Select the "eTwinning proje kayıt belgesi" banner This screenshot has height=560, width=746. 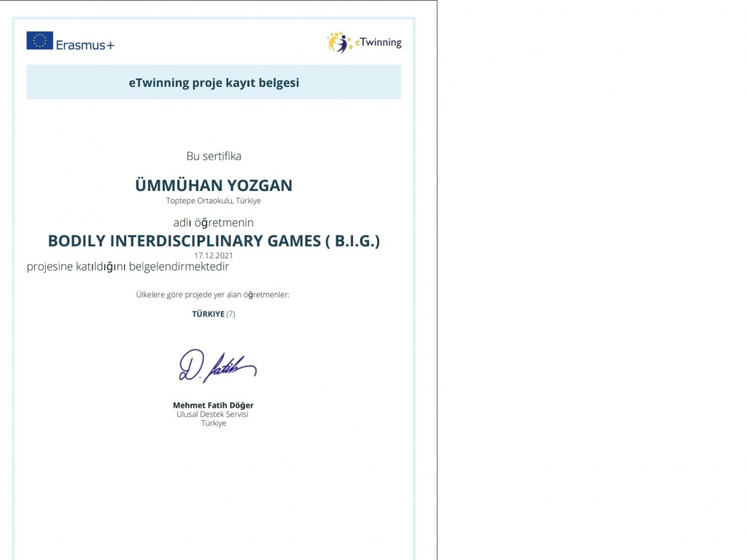click(214, 82)
